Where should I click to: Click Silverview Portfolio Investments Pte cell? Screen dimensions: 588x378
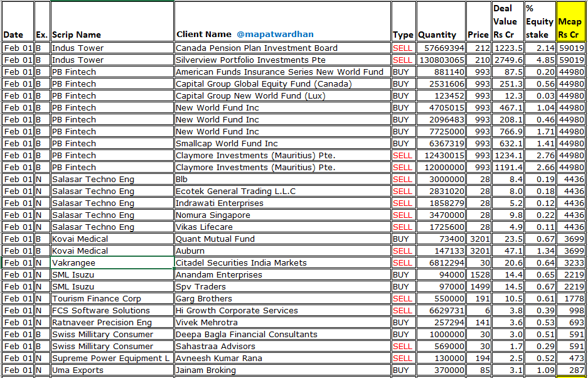[283, 60]
